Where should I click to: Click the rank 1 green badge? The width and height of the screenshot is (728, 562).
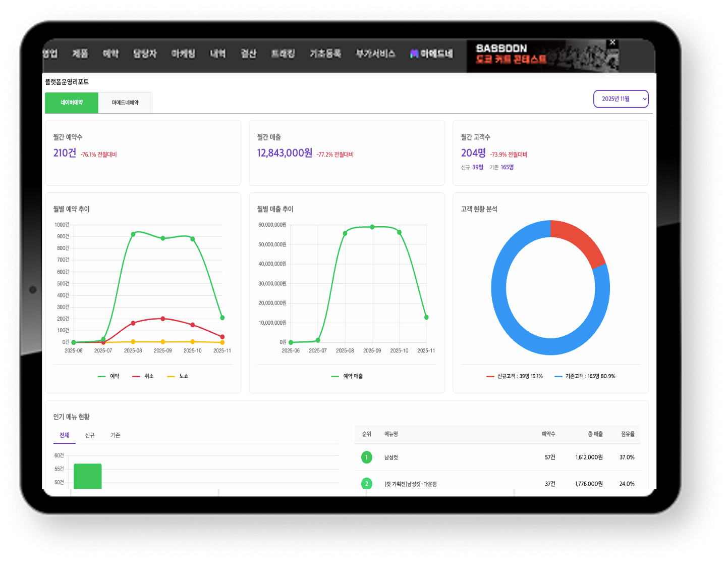click(x=367, y=457)
